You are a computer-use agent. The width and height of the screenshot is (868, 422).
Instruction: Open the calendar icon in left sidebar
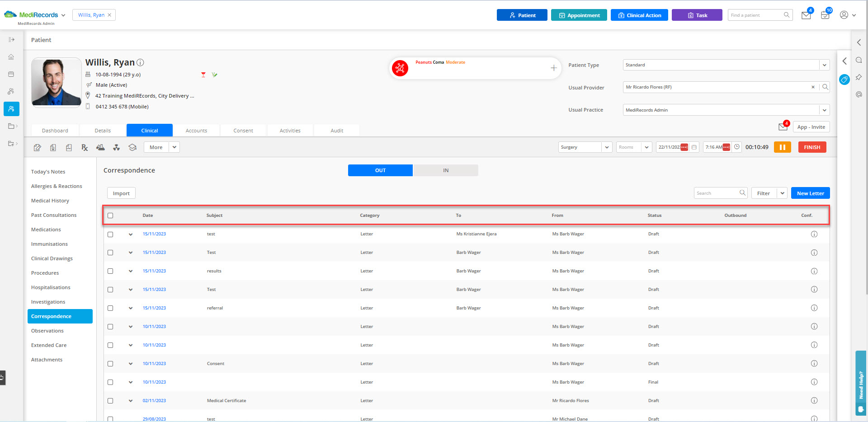(x=11, y=74)
